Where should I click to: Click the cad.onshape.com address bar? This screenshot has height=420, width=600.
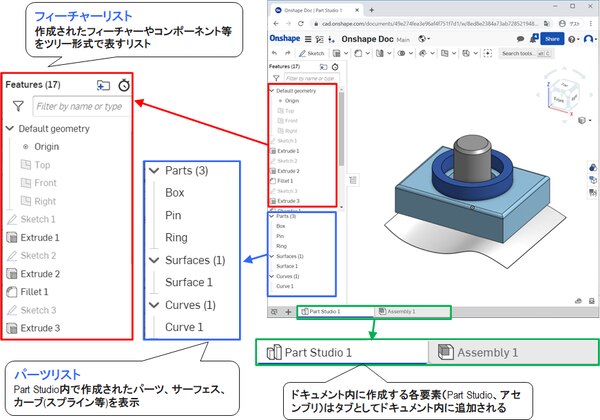[x=430, y=24]
